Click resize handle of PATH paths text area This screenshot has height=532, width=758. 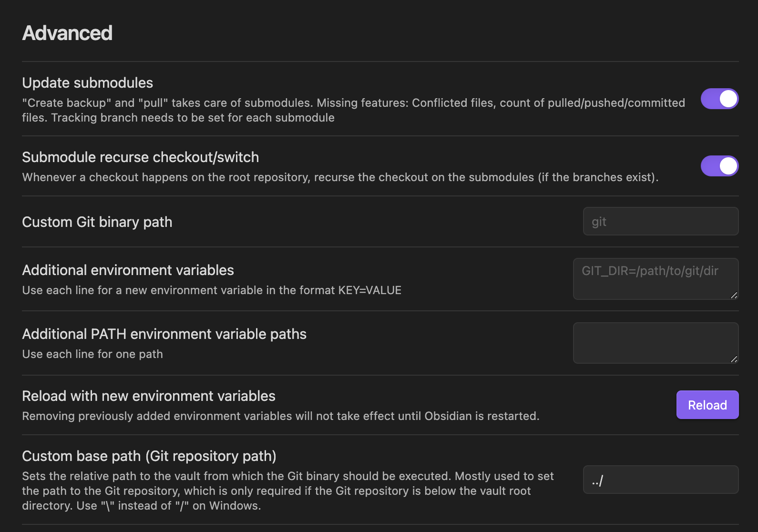734,359
